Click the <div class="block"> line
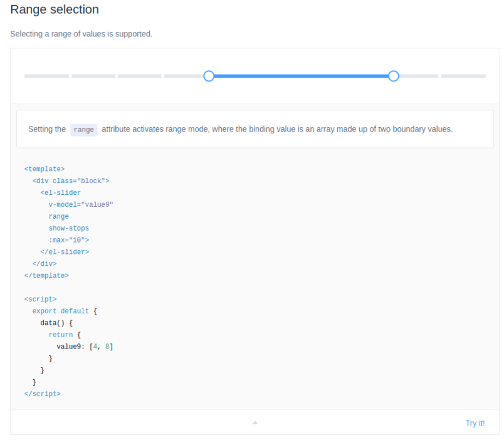The height and width of the screenshot is (440, 504). (x=71, y=181)
